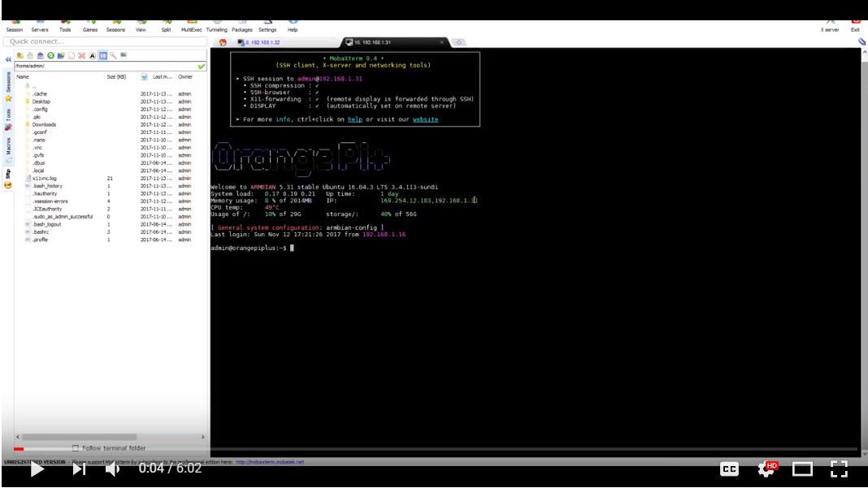The image size is (868, 488).
Task: Select the Desktop folder row
Action: click(x=111, y=101)
